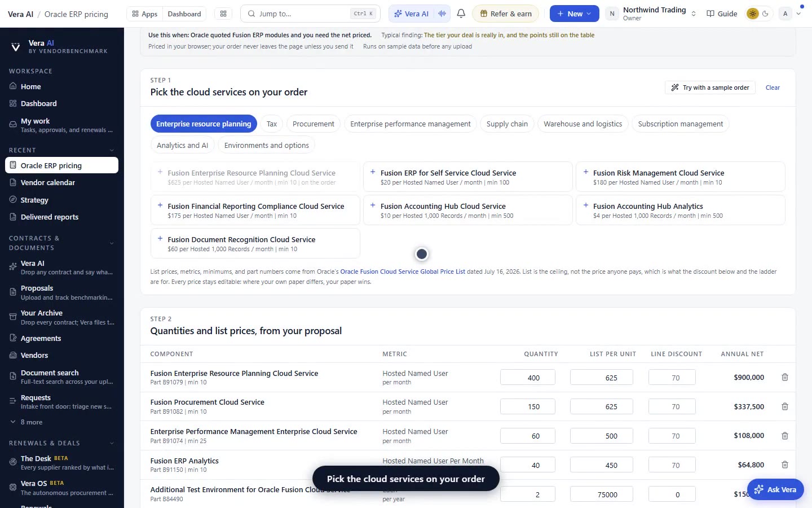Open the Dashboard grid icon in sidebar

[13, 103]
